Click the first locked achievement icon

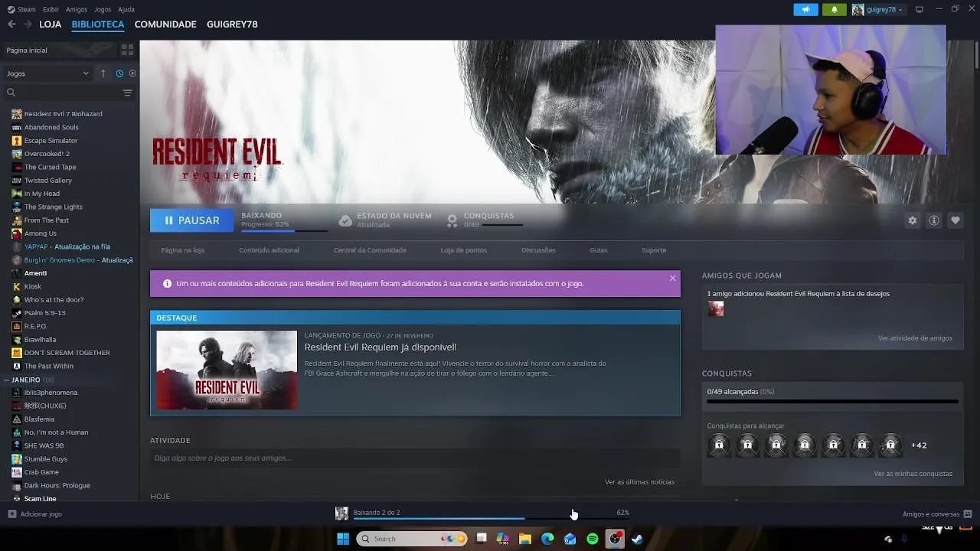tap(719, 445)
